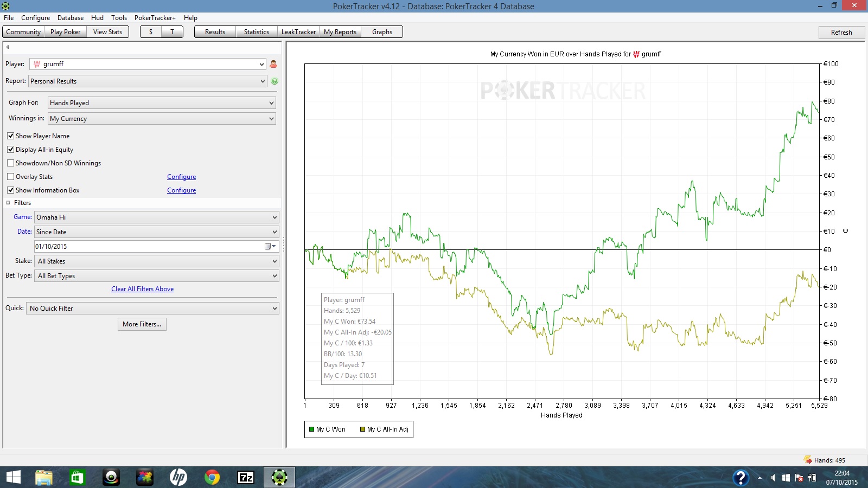
Task: Open the Stake filter dropdown
Action: click(156, 261)
